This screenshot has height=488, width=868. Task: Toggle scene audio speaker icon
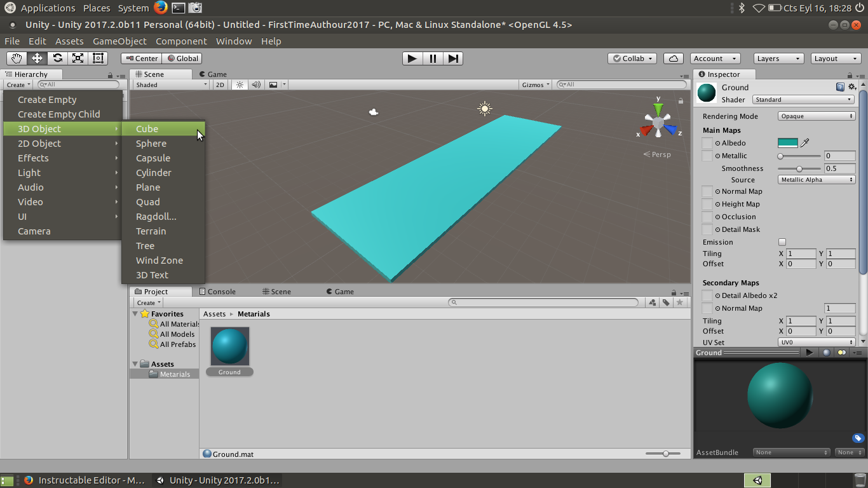(256, 85)
